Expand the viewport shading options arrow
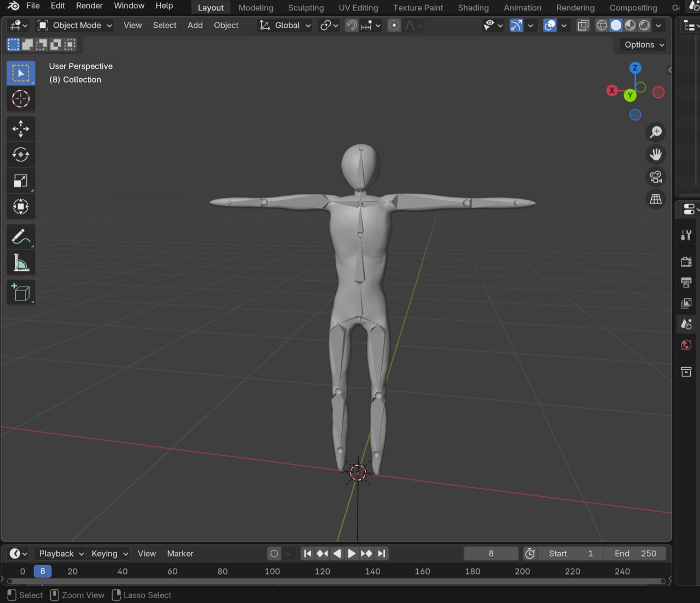Screen dimensions: 700x603 point(658,25)
